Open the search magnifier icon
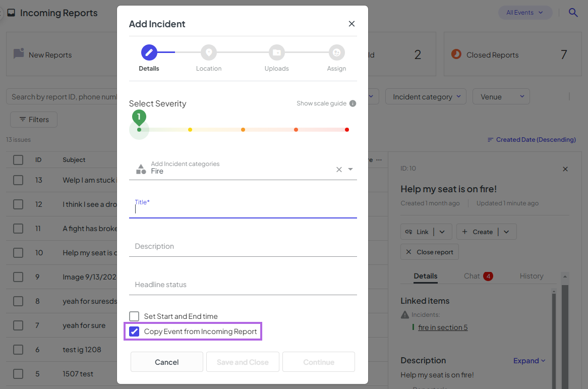This screenshot has height=389, width=588. (x=573, y=13)
